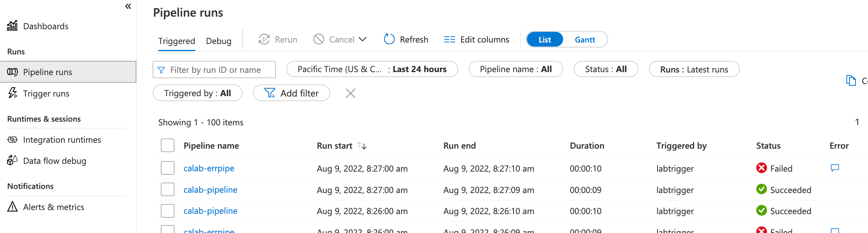Open the Status : All filter
Screen dimensions: 868x233
click(605, 69)
